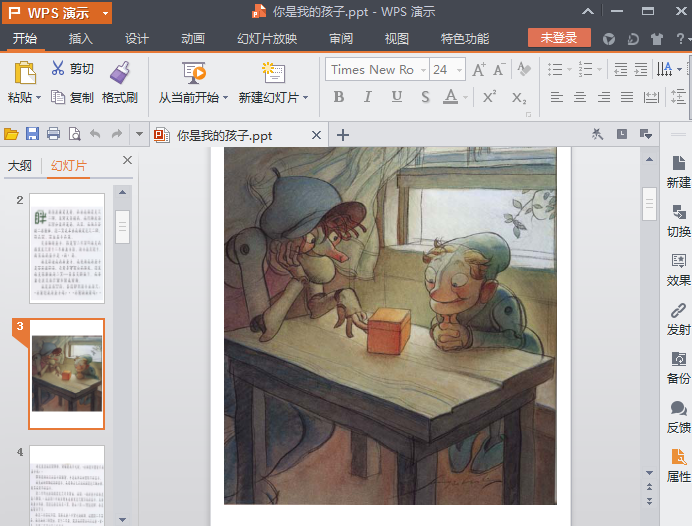Close the slide thumbnail pane
Viewport: 692px width, 526px height.
click(127, 160)
